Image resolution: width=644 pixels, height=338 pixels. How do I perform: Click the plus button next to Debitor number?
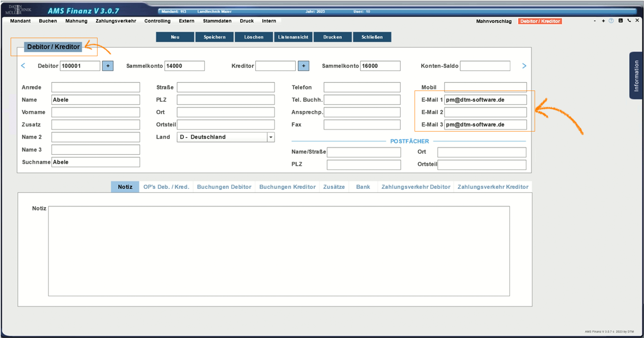coord(108,66)
